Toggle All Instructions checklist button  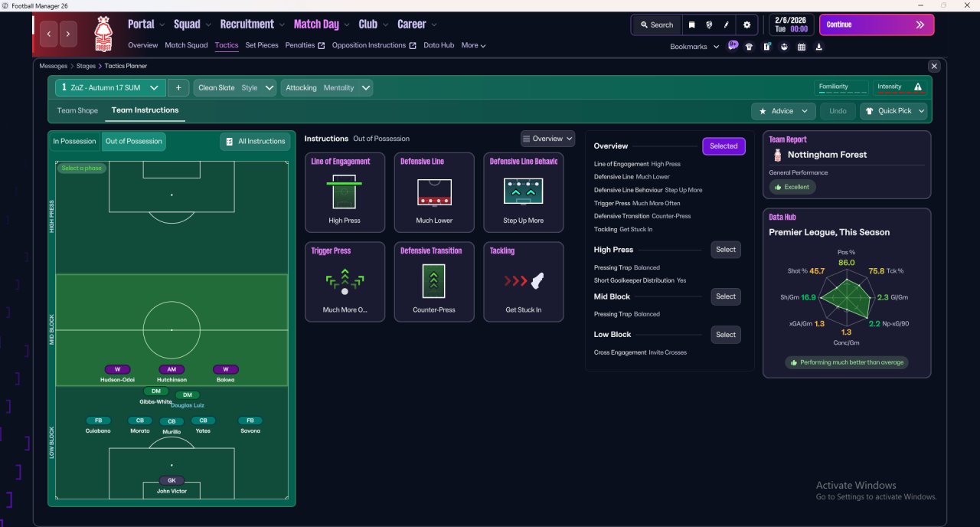[x=255, y=141]
